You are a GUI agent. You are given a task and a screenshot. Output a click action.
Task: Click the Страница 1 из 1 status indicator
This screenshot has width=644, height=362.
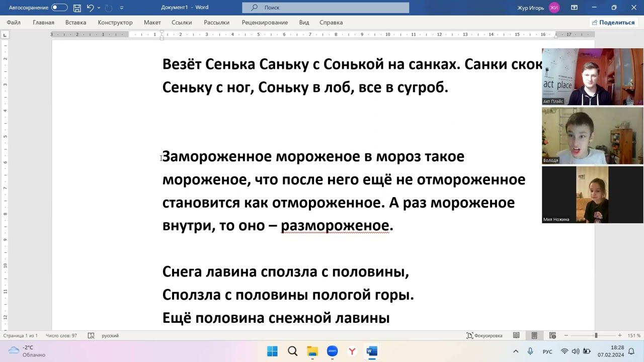pyautogui.click(x=21, y=335)
